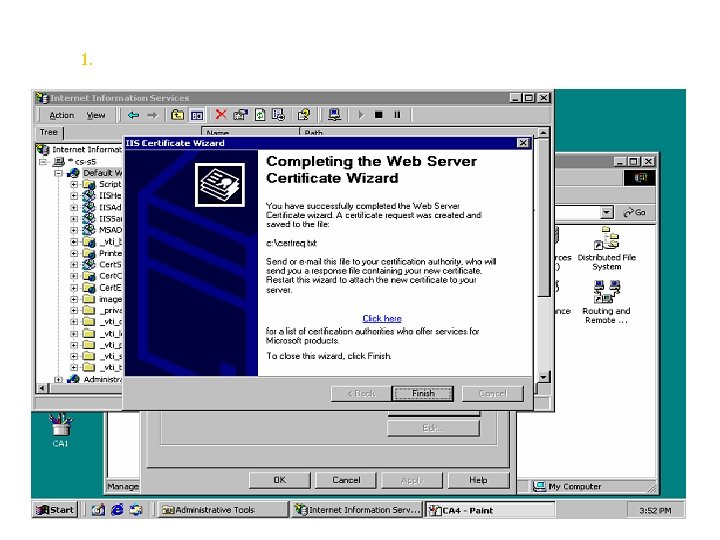
Task: Click scroll-down arrow of IIS right pane
Action: [543, 377]
